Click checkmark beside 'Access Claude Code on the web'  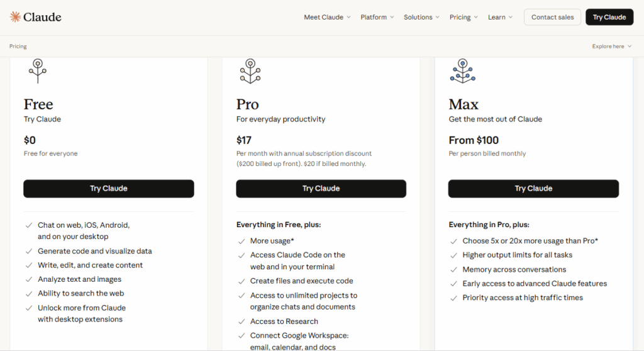click(x=241, y=255)
